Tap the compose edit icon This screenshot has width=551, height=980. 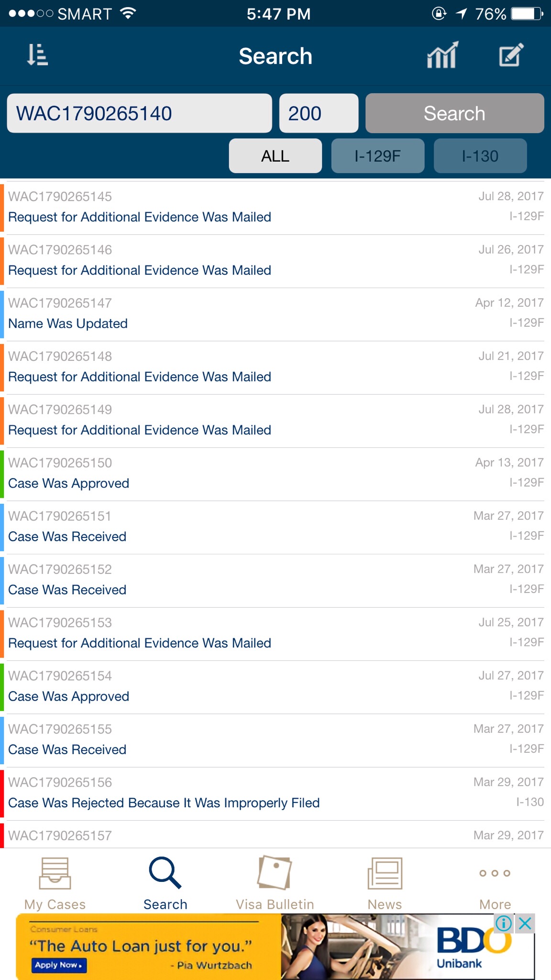pyautogui.click(x=511, y=55)
